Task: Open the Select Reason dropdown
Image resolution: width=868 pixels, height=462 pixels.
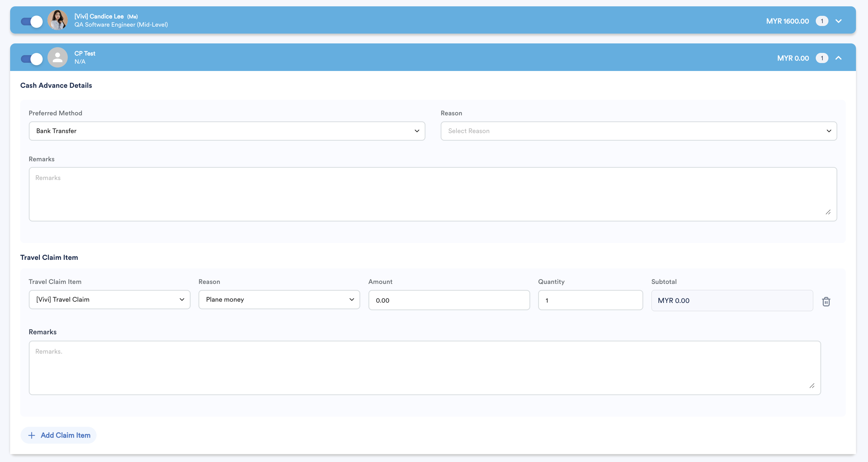Action: pos(638,131)
